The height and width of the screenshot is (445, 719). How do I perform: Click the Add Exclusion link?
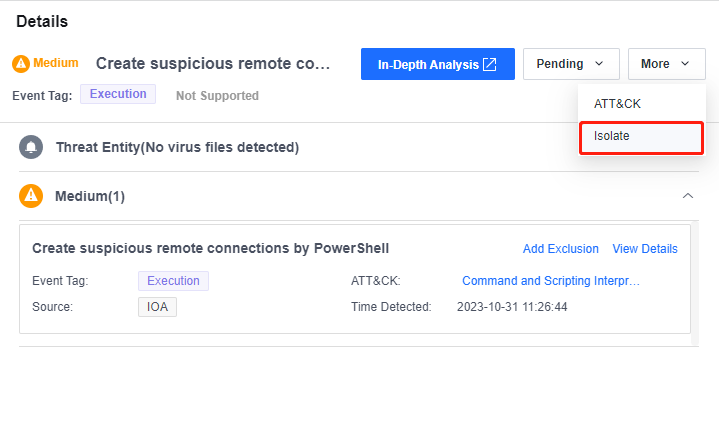click(x=561, y=249)
